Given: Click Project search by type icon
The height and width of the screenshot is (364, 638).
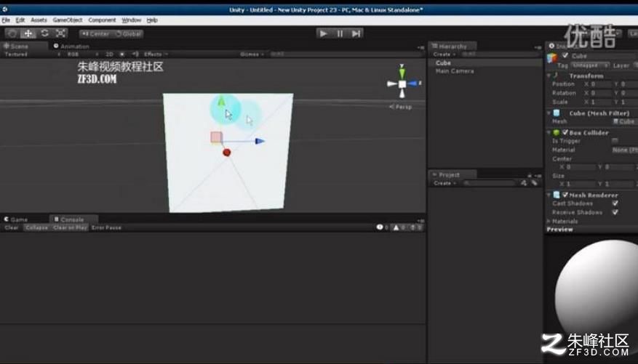Looking at the screenshot, I should 524,183.
